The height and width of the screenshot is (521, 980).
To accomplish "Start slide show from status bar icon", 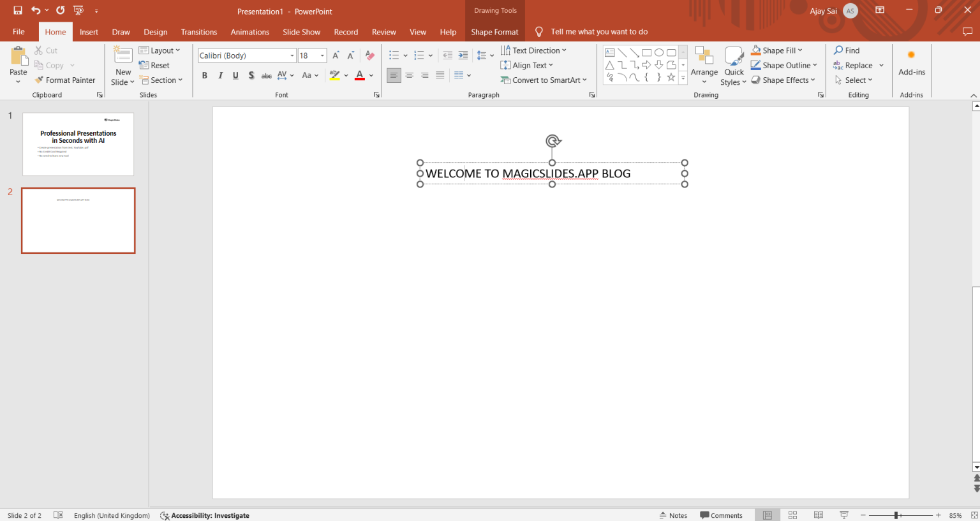I will (844, 515).
